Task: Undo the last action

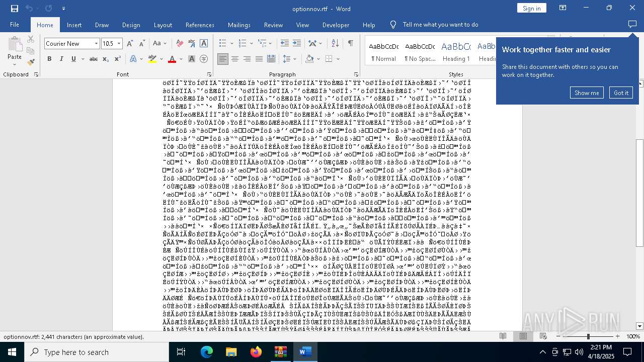Action: pos(29,9)
